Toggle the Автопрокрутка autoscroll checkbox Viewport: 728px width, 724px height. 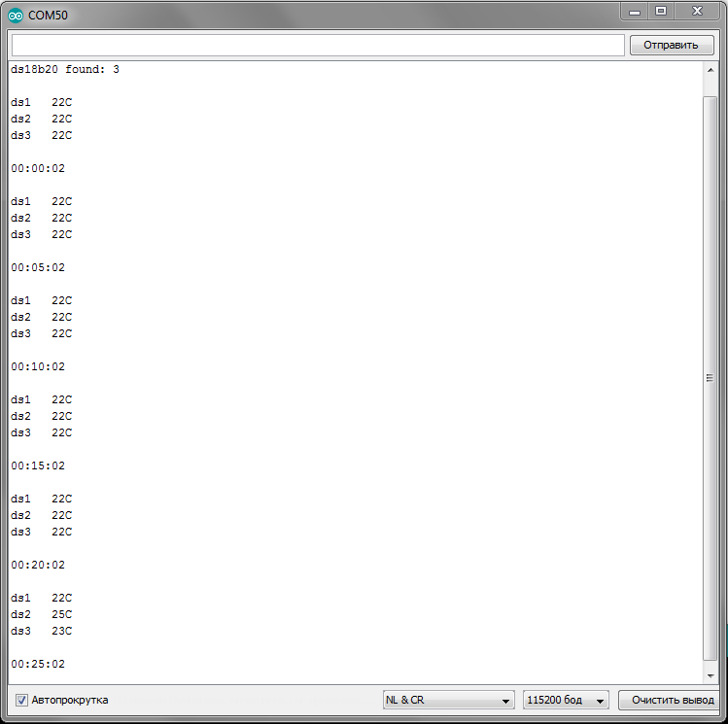click(21, 700)
